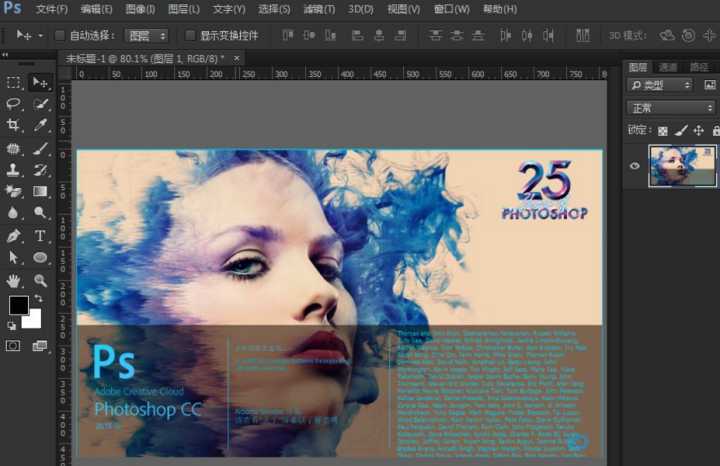720x466 pixels.
Task: Switch to the 路径 panel tab
Action: (699, 67)
